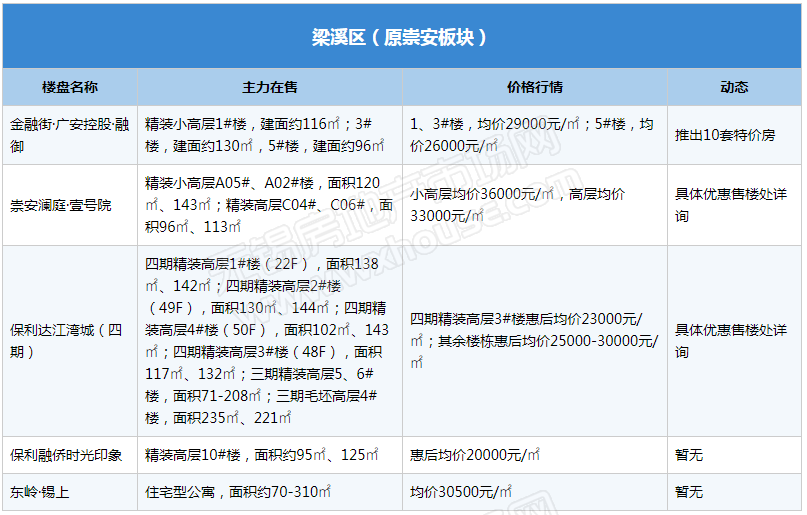Select the 均价30500元/㎡ price cell
The image size is (807, 515).
535,493
